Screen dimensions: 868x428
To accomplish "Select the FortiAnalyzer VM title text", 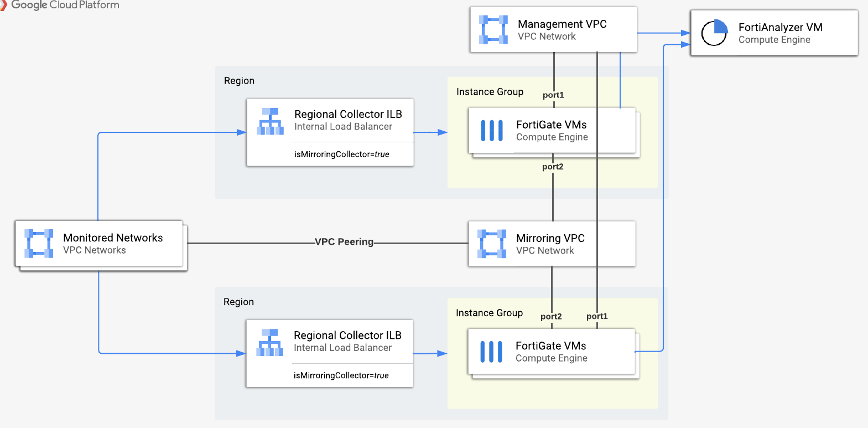I will (x=780, y=27).
